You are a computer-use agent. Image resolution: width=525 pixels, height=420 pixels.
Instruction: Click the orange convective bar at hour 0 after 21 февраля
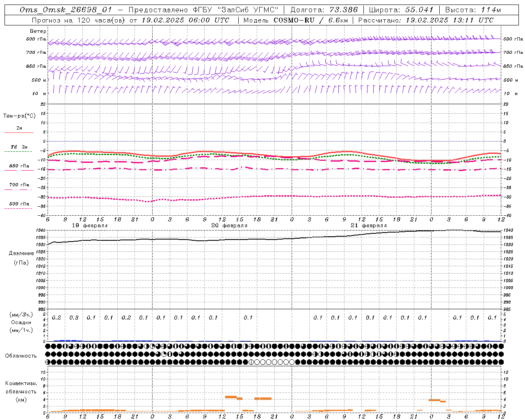pyautogui.click(x=434, y=400)
